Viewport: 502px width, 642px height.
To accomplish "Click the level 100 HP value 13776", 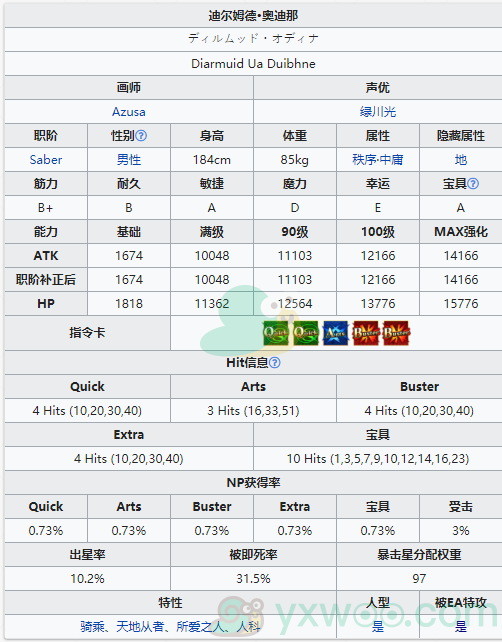I will point(378,304).
